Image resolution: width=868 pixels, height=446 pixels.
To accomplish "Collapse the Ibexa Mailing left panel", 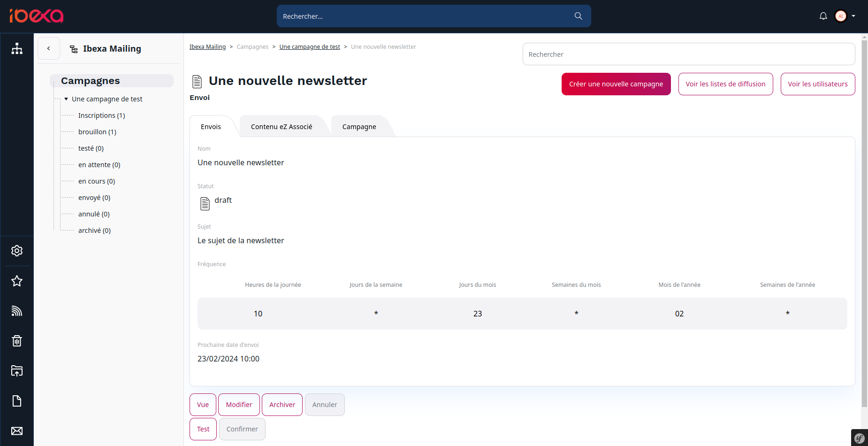I will [x=49, y=48].
